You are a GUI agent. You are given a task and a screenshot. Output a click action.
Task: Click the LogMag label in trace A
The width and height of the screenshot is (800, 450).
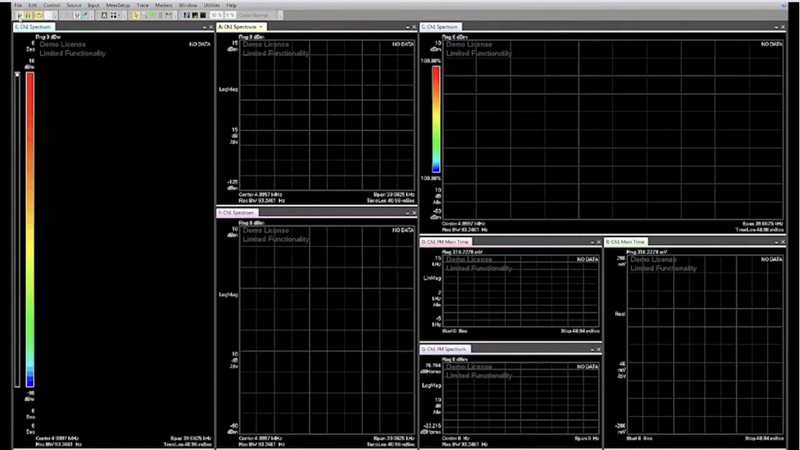[x=228, y=89]
